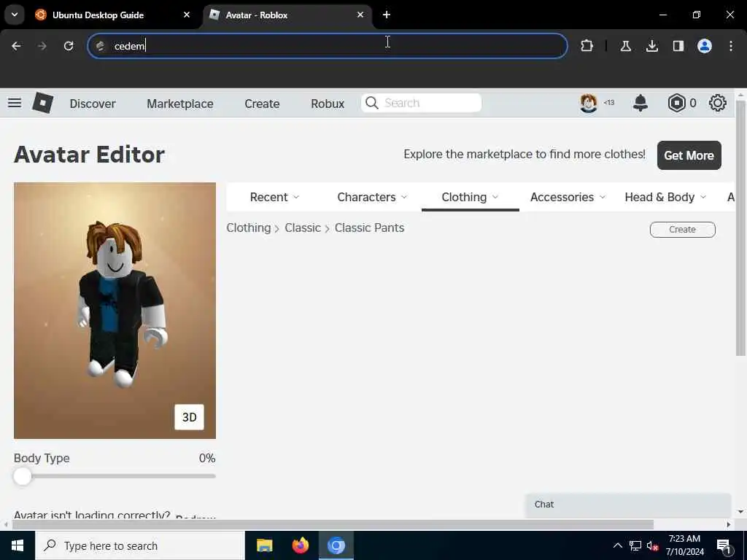Open a new browser tab
The width and height of the screenshot is (747, 560).
click(387, 15)
